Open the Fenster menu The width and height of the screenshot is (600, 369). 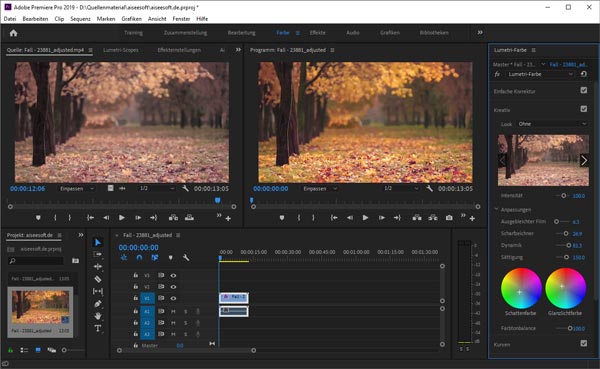(x=181, y=19)
